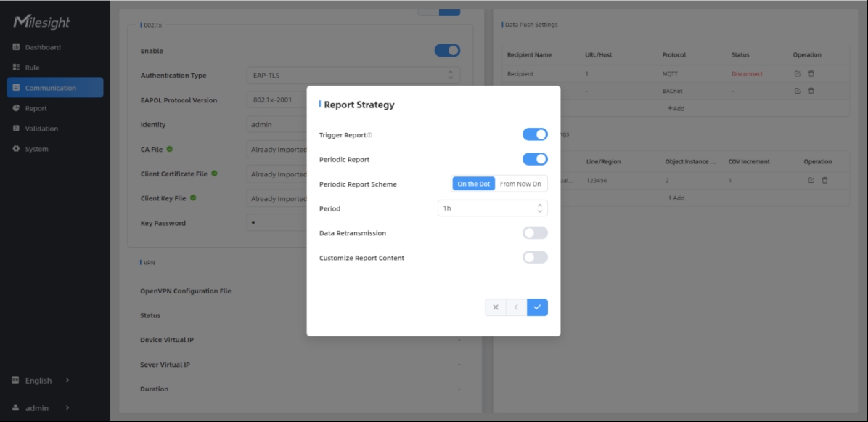This screenshot has height=422, width=868.
Task: Turn off the Periodic Report switch
Action: coord(535,159)
